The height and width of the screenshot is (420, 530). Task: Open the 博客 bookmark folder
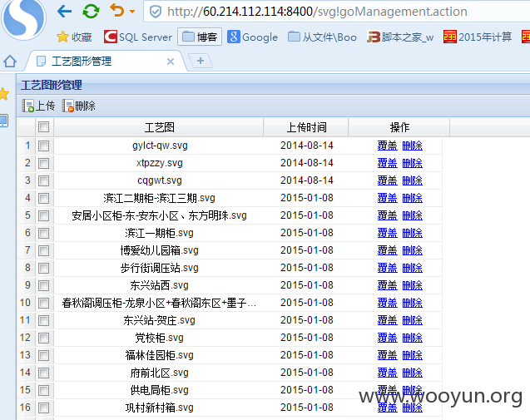pos(200,37)
